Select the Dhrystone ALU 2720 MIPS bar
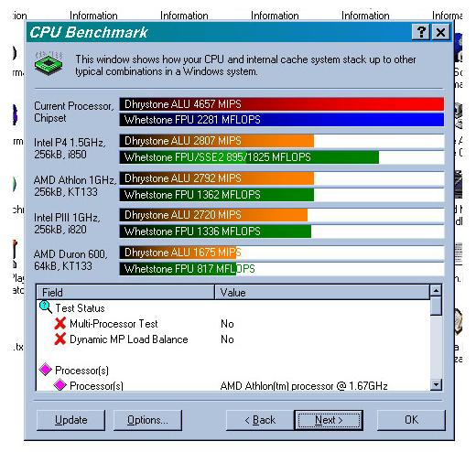The image size is (476, 452). coord(213,215)
